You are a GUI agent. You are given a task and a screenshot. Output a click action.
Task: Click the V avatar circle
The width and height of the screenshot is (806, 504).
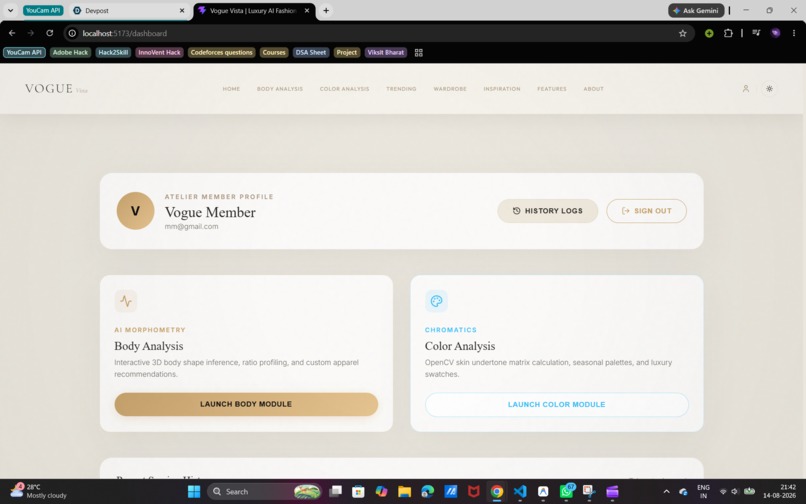pyautogui.click(x=135, y=211)
